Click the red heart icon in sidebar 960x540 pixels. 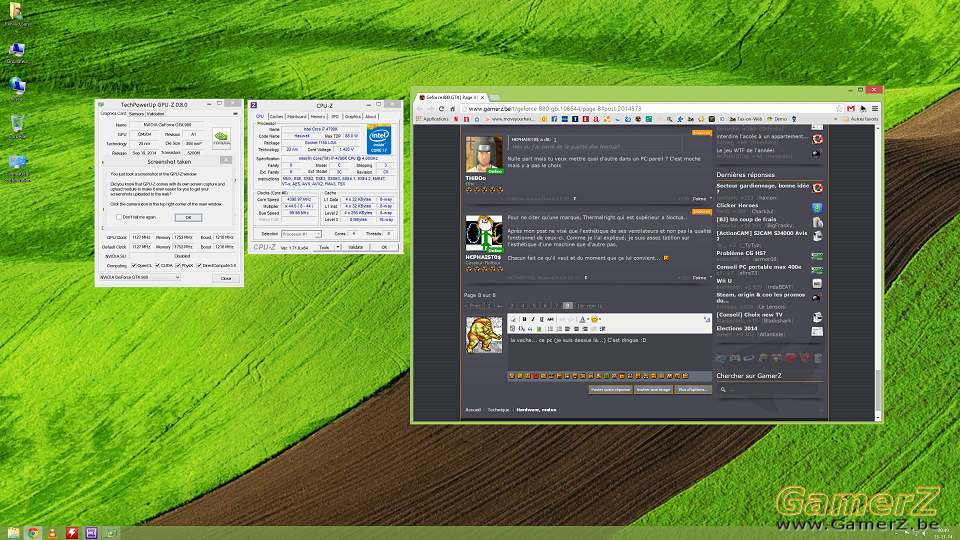[790, 358]
